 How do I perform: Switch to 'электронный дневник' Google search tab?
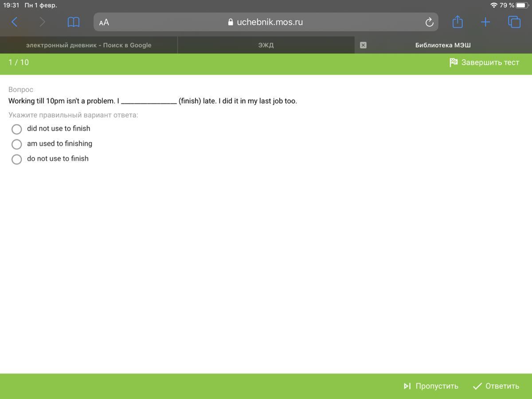point(89,45)
